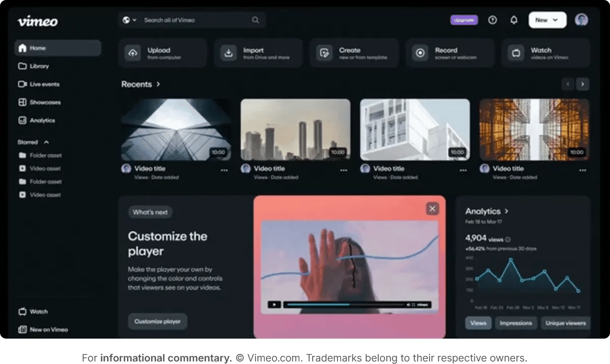610x364 pixels.
Task: Open Create new or from template
Action: (354, 52)
